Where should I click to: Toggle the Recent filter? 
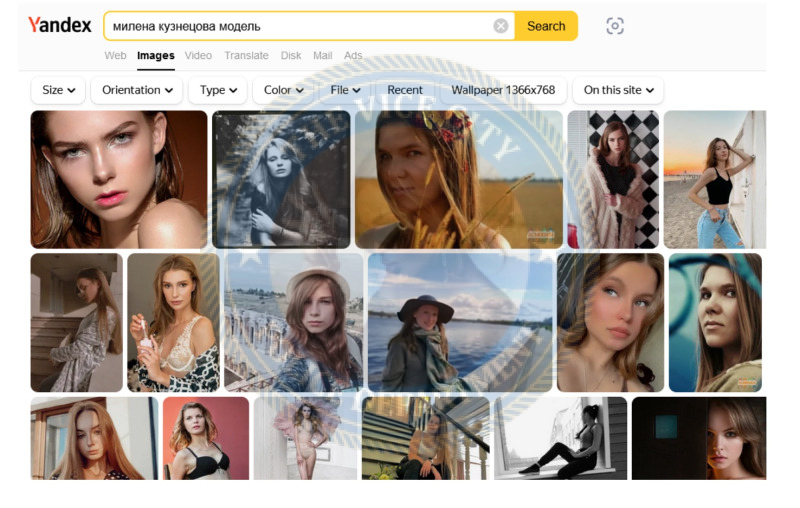tap(405, 90)
